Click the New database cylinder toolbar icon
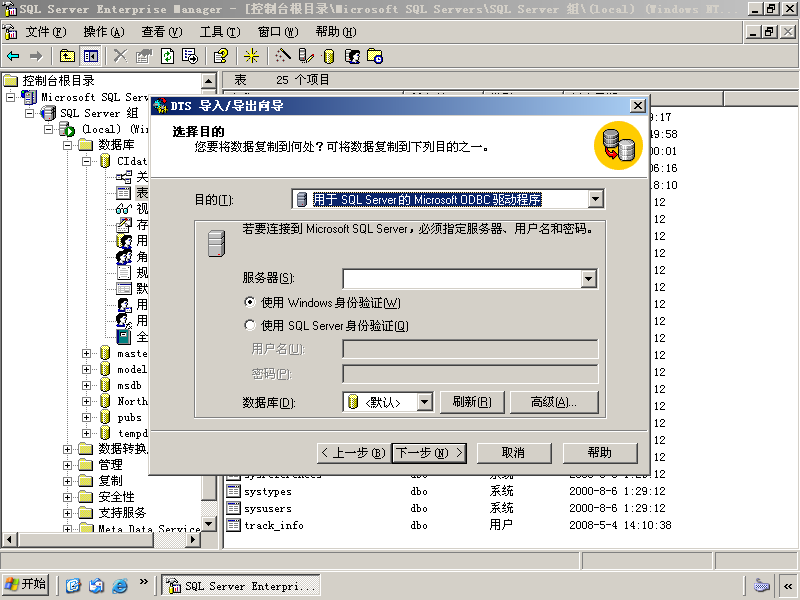 coord(329,56)
